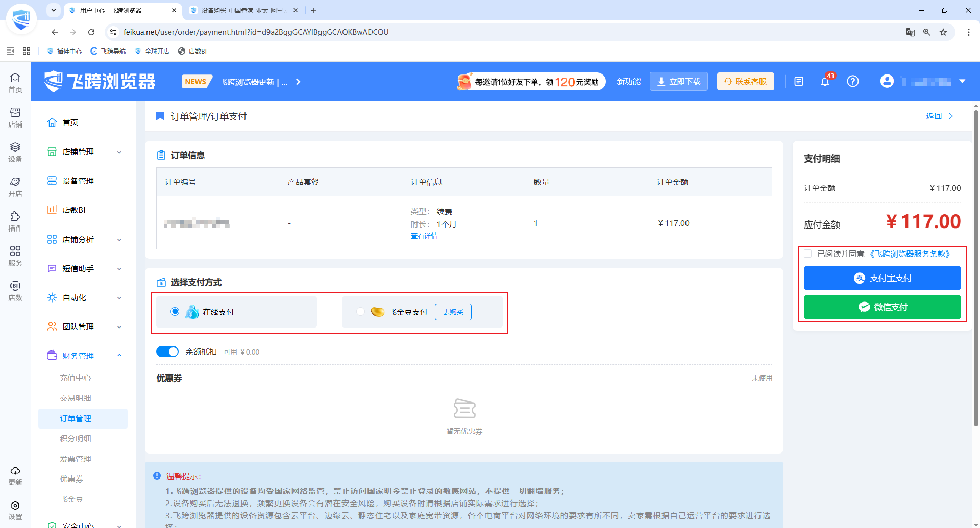
Task: Click the notification bell icon
Action: [x=825, y=82]
